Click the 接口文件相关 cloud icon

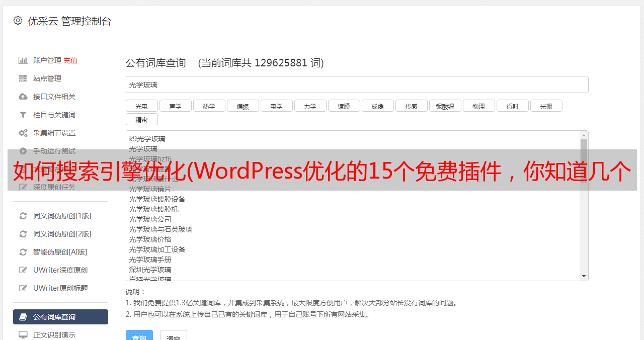23,97
